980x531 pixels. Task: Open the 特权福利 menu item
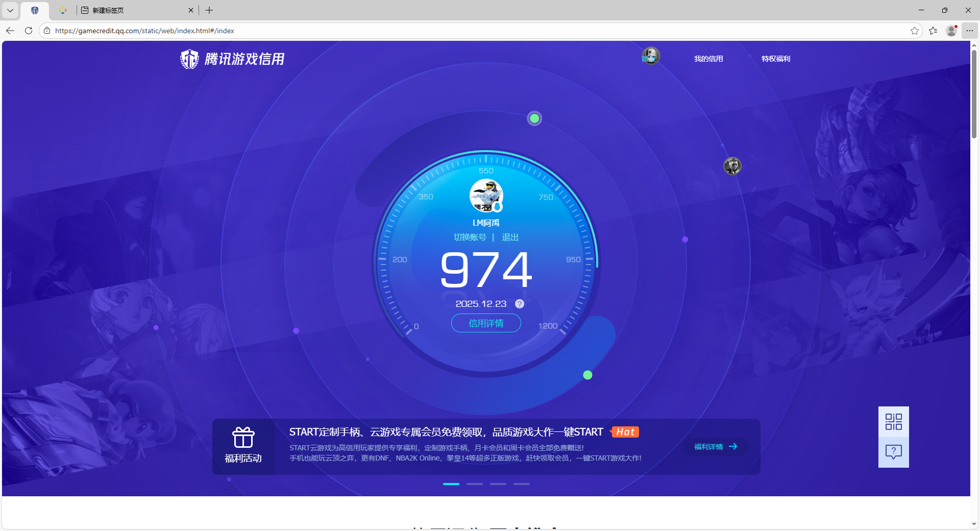pyautogui.click(x=775, y=59)
